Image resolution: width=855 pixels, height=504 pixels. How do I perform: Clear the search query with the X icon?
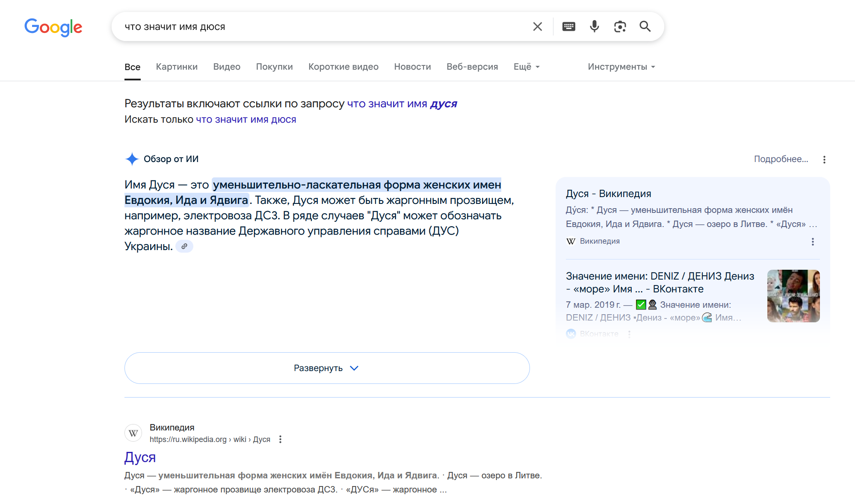[538, 27]
